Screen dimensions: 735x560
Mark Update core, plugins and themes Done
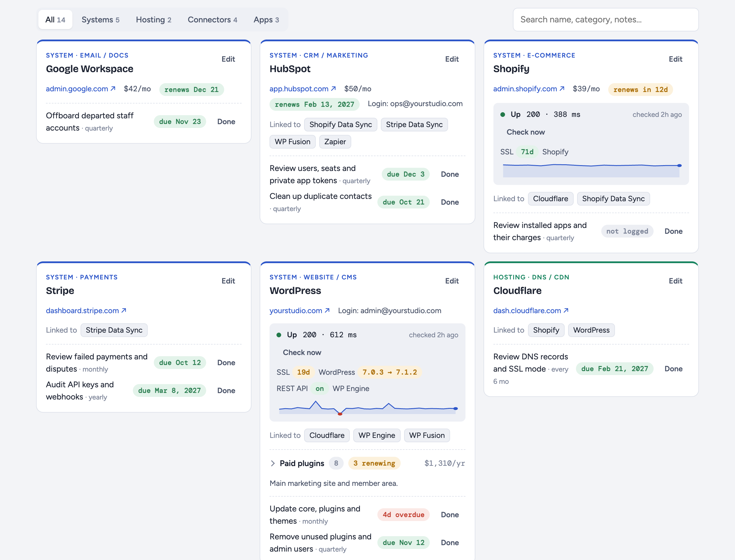coord(450,515)
